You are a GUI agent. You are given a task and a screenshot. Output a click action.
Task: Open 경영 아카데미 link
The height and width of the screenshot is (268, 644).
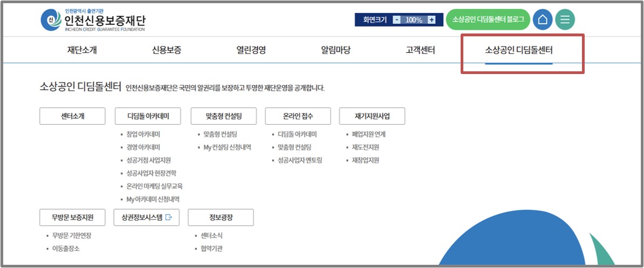pos(143,147)
